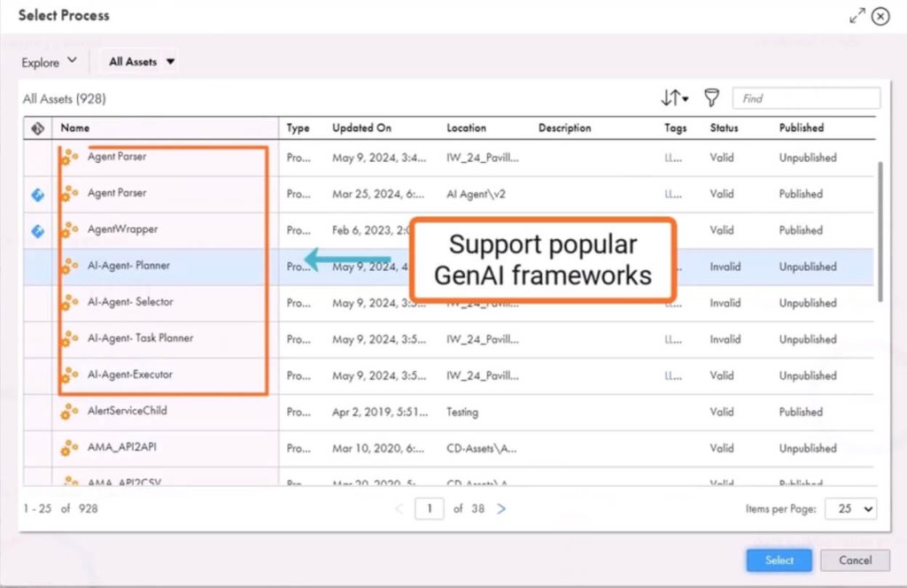
Task: Click the tag column header icon
Action: [37, 128]
